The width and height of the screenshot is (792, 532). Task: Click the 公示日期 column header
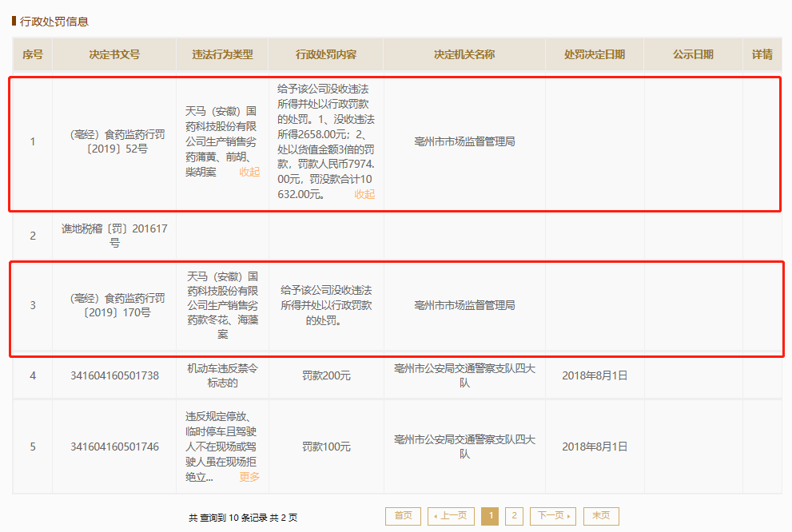pyautogui.click(x=693, y=54)
